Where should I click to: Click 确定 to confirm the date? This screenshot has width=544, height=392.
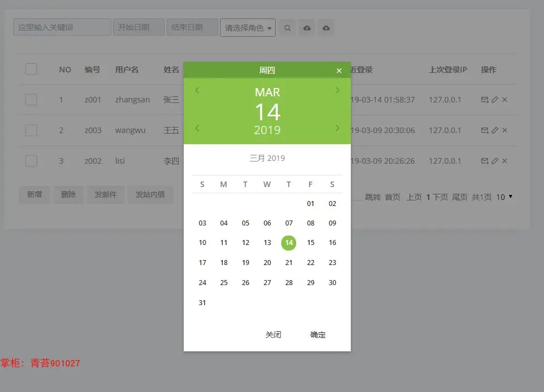tap(318, 335)
